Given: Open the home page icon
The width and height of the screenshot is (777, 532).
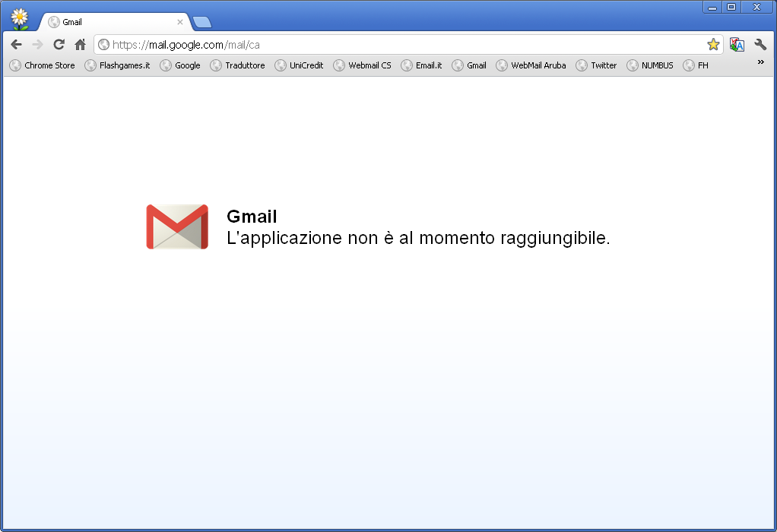Looking at the screenshot, I should pos(81,45).
